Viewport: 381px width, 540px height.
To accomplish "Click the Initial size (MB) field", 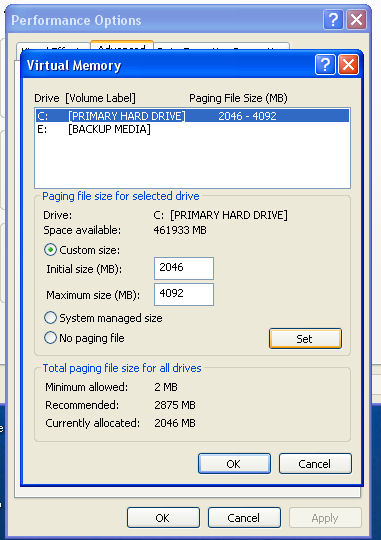I will 184,268.
